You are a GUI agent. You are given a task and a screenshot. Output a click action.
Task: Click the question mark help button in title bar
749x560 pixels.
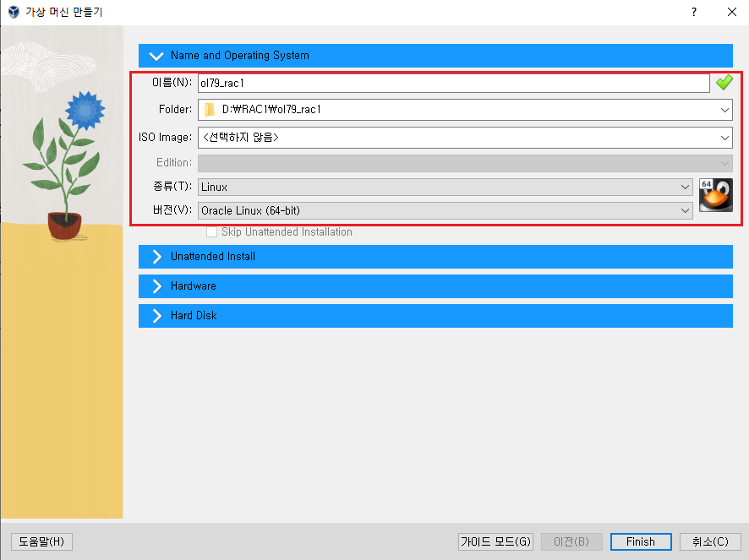point(693,12)
